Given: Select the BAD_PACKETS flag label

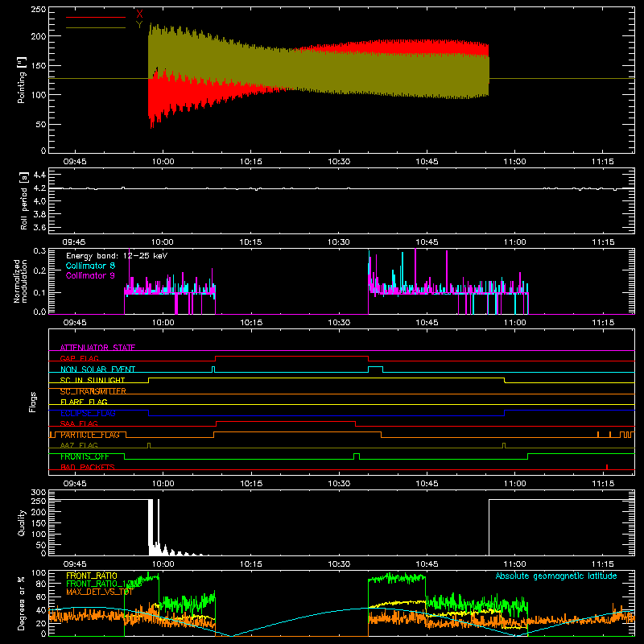Looking at the screenshot, I should pyautogui.click(x=88, y=467).
